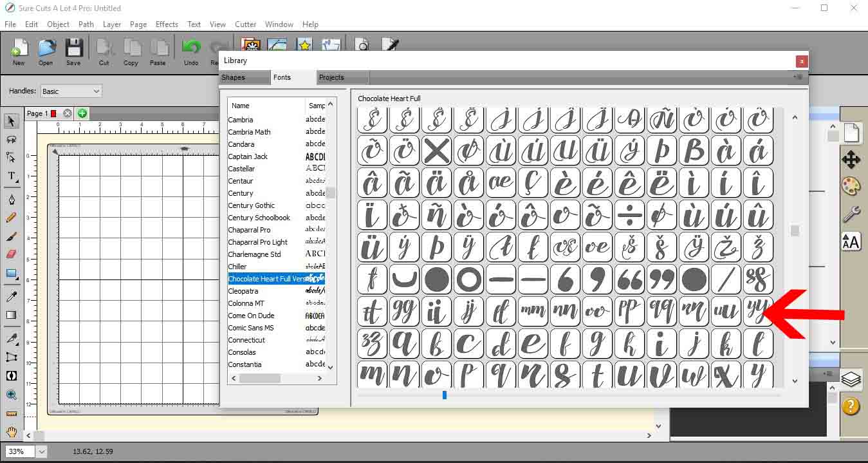Select the blue Rectangle shape tool

point(11,273)
